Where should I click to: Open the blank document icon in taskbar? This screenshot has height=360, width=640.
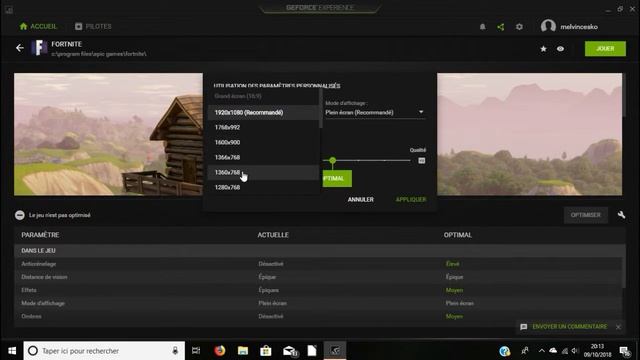(312, 351)
